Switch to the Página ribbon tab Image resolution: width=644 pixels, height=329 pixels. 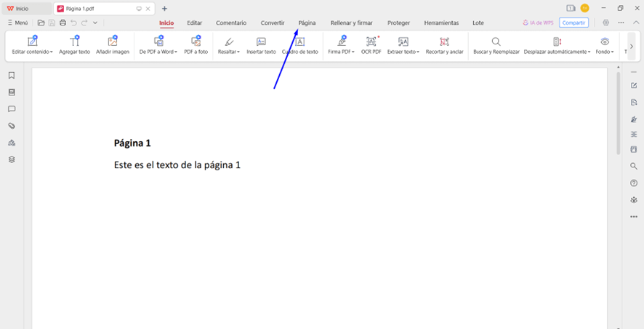[x=307, y=23]
